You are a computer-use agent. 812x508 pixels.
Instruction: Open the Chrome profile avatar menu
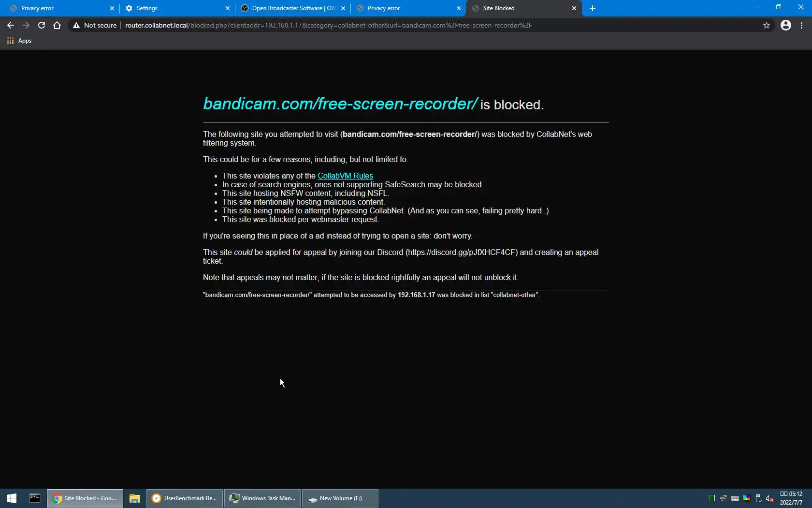click(x=786, y=25)
